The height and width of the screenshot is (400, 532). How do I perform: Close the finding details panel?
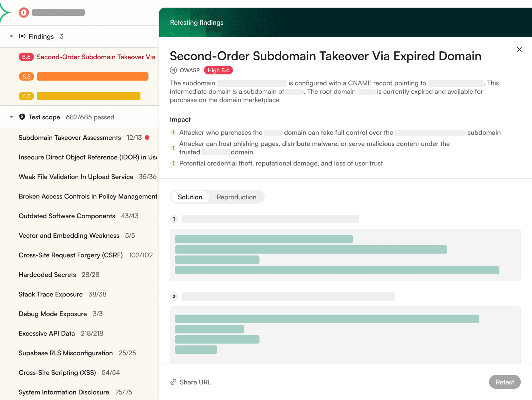519,50
